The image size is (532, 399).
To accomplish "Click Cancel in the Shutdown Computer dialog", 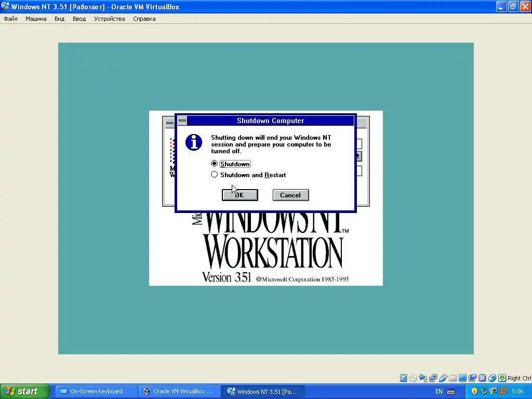I will [291, 195].
